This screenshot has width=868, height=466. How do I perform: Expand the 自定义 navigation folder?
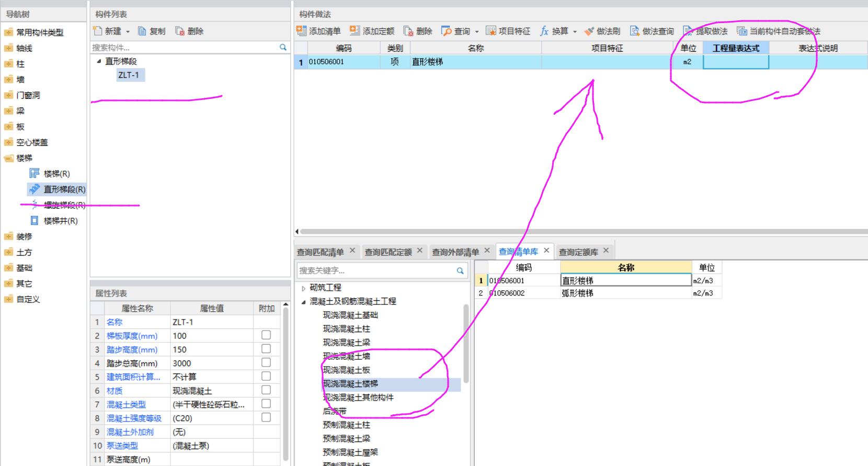tap(8, 299)
